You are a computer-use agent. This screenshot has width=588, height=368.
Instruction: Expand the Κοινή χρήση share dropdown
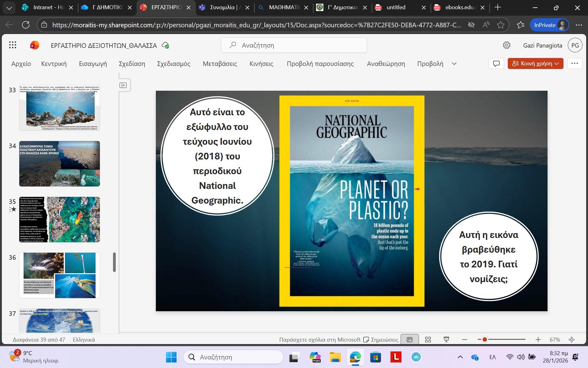[x=557, y=63]
